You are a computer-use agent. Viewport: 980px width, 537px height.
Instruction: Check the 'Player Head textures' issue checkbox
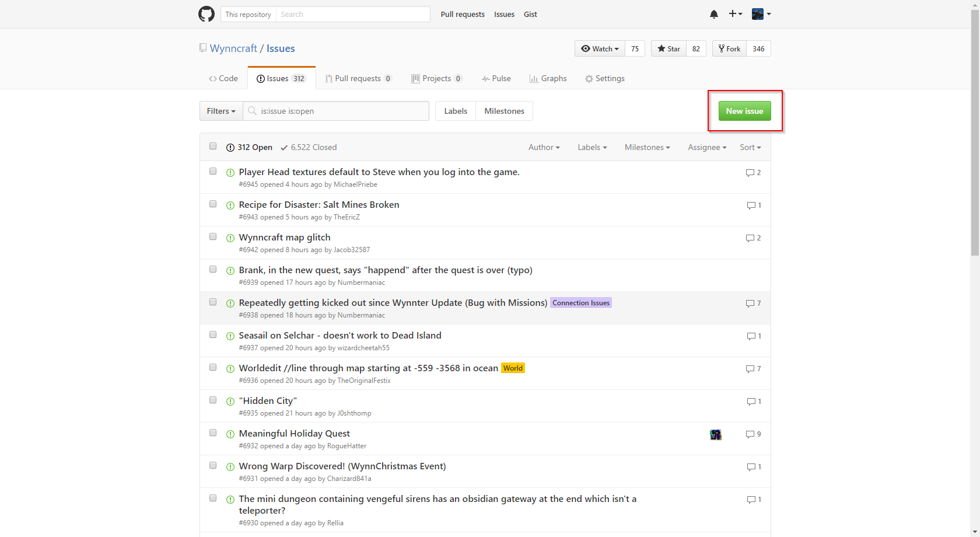[213, 172]
